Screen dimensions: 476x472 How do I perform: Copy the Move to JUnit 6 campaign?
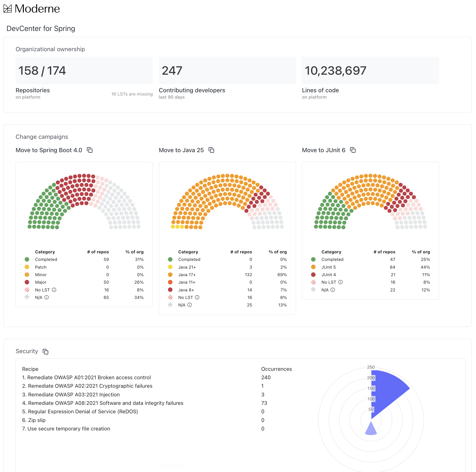coord(353,150)
